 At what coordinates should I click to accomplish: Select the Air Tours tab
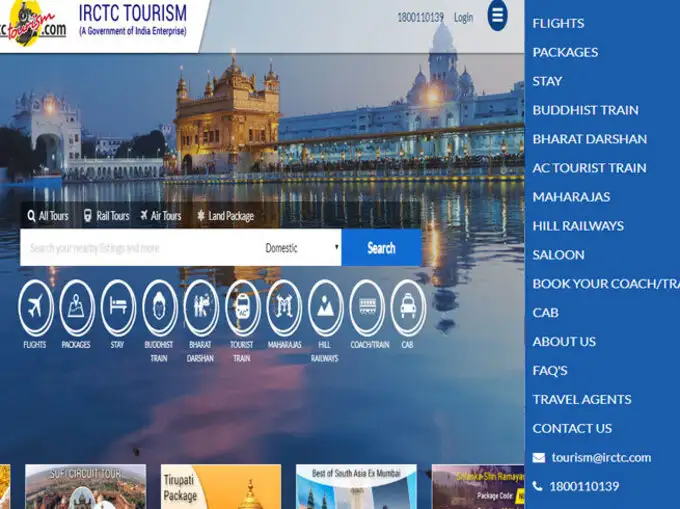160,216
